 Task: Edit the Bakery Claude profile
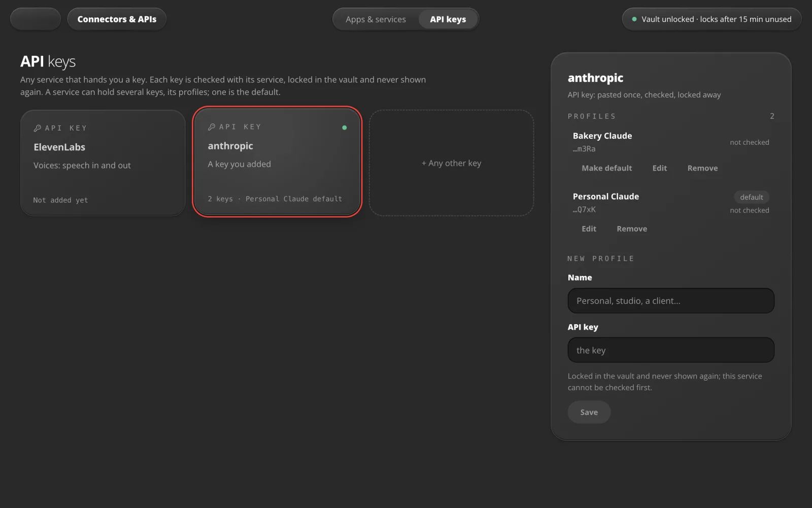coord(659,168)
